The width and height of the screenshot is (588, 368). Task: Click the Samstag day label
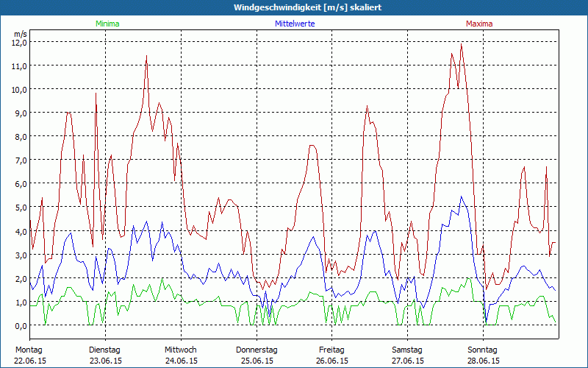pyautogui.click(x=407, y=350)
